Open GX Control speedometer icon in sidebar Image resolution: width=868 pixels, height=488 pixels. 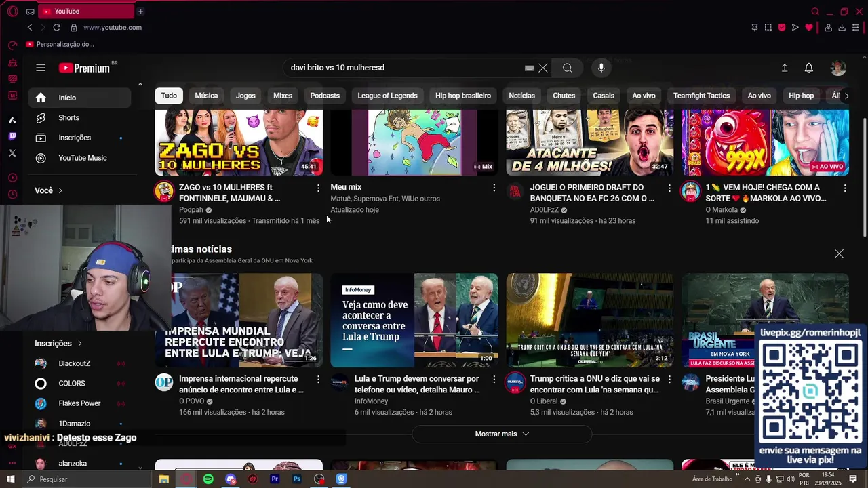12,45
